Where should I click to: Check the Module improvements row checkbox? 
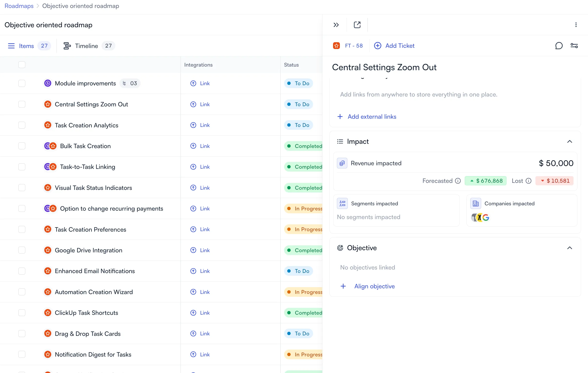[x=22, y=83]
